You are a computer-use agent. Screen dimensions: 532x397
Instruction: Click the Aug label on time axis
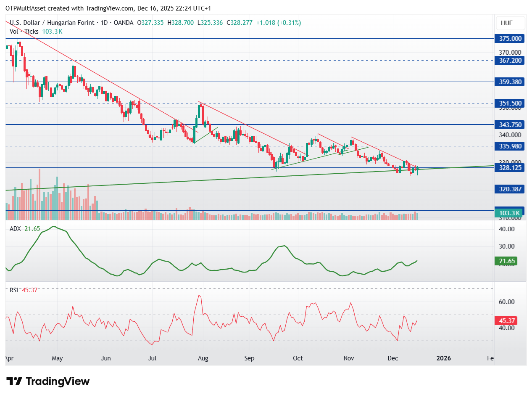pos(203,358)
